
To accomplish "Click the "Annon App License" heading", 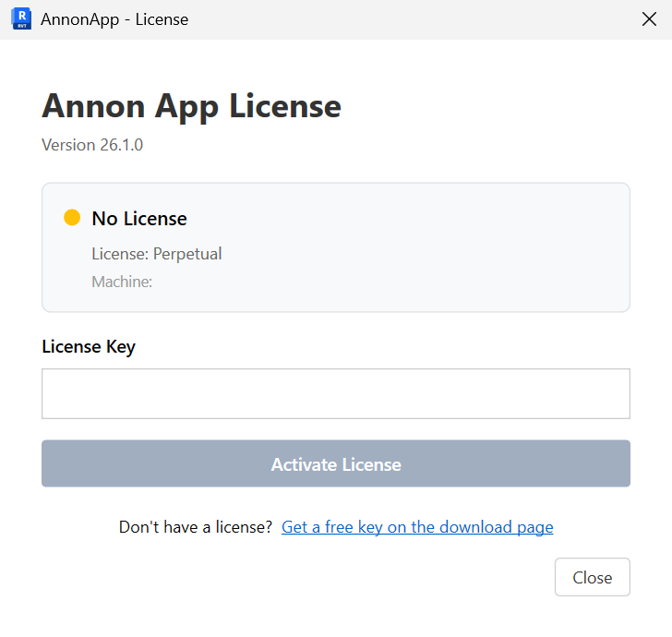I will point(191,106).
